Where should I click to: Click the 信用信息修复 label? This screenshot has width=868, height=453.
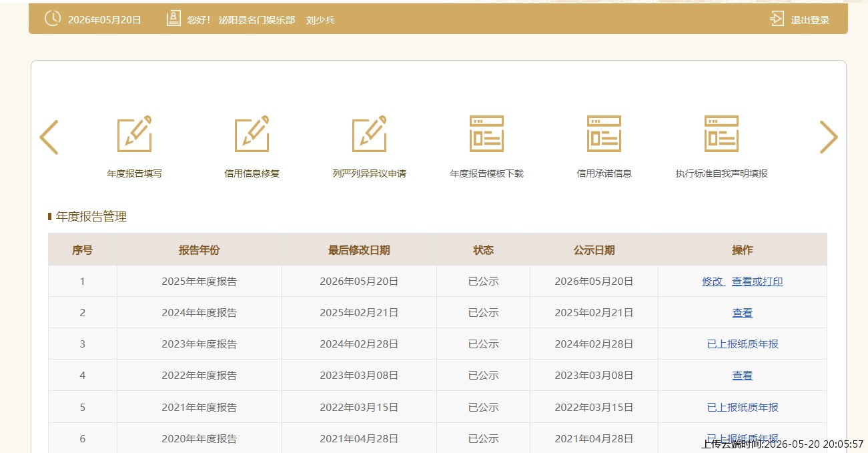point(252,173)
